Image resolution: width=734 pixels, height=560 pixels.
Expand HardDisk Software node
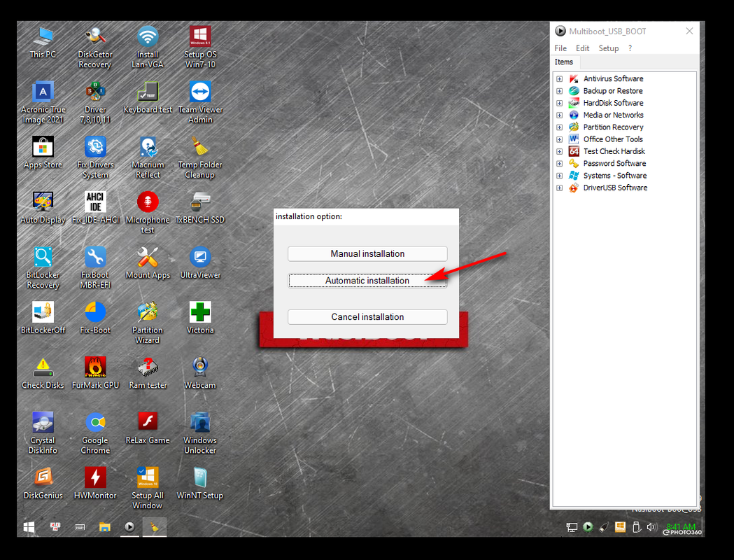[x=559, y=103]
